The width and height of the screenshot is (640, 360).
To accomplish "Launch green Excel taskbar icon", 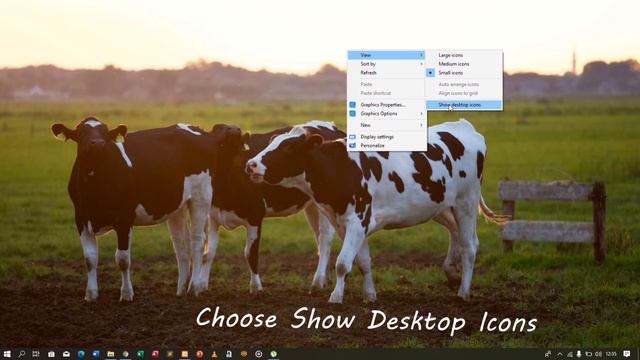I will (140, 354).
